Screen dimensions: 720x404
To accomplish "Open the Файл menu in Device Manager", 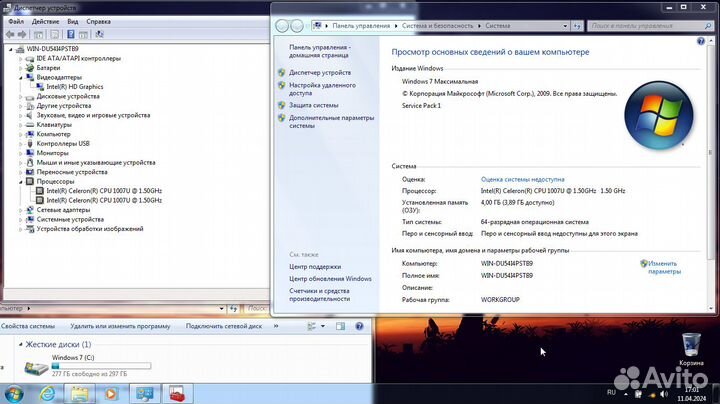I will click(16, 22).
